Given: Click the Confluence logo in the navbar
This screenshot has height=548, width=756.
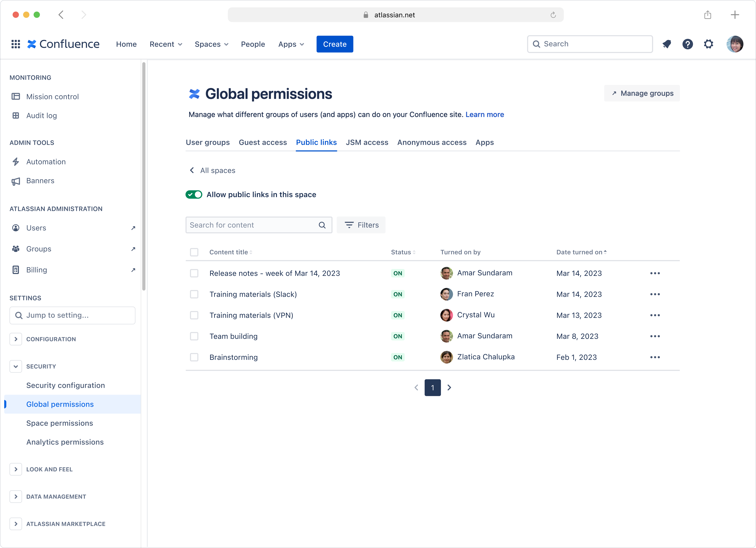Looking at the screenshot, I should pyautogui.click(x=63, y=44).
